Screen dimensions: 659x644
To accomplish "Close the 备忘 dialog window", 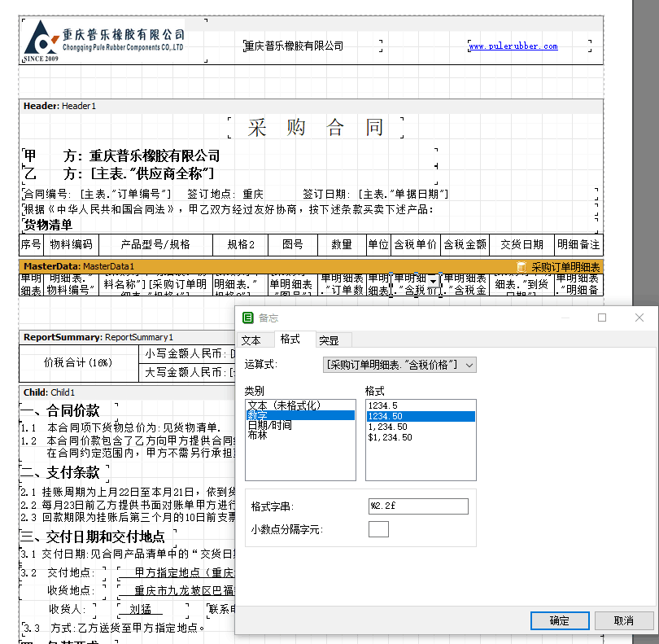I will tap(639, 318).
